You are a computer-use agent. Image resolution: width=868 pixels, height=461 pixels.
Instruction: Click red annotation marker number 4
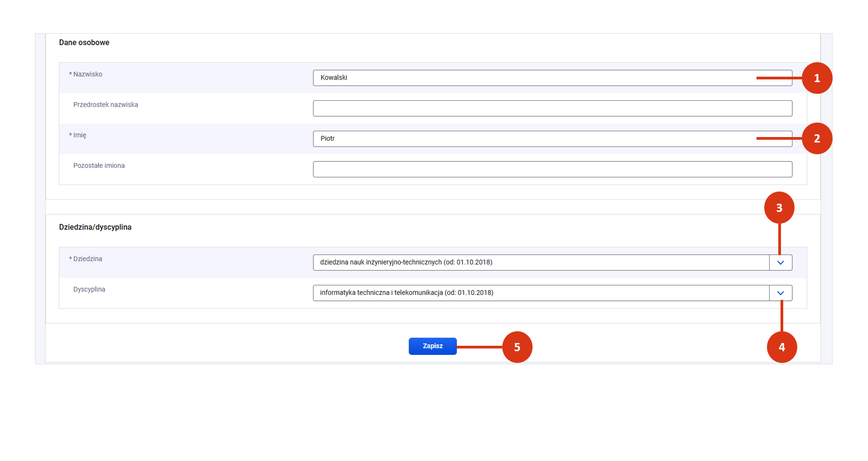(781, 347)
